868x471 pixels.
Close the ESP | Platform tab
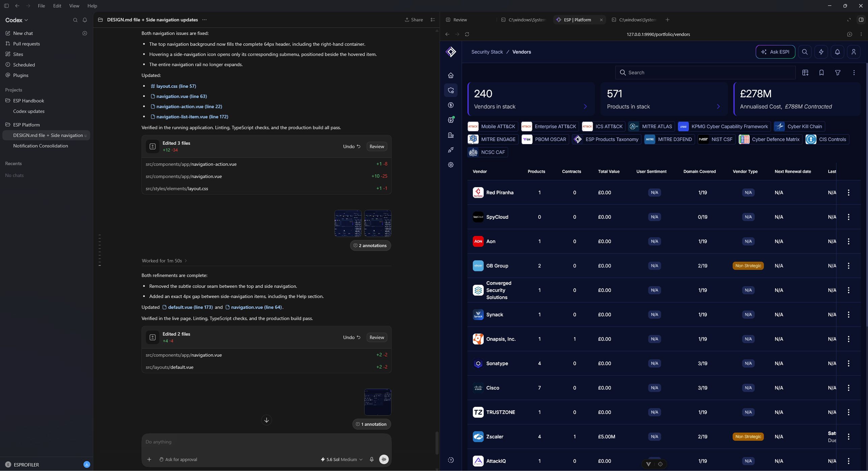[601, 20]
